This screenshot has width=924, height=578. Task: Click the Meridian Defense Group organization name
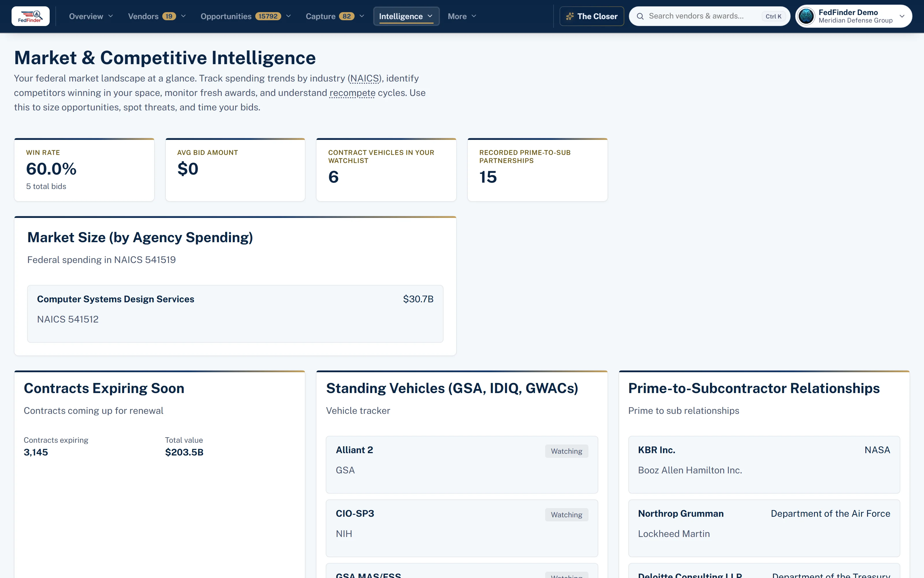pos(856,21)
